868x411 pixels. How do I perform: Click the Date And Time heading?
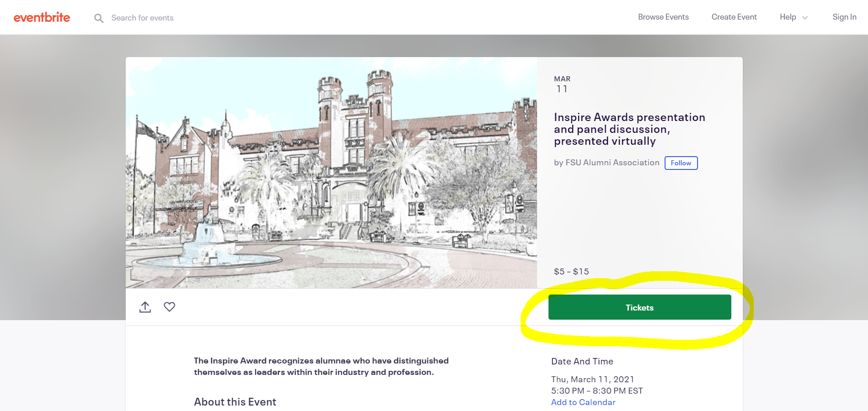pos(582,361)
